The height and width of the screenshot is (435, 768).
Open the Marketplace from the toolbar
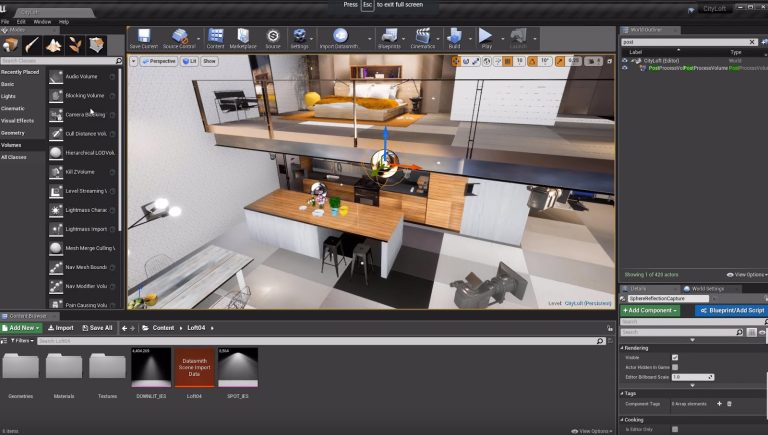point(243,38)
